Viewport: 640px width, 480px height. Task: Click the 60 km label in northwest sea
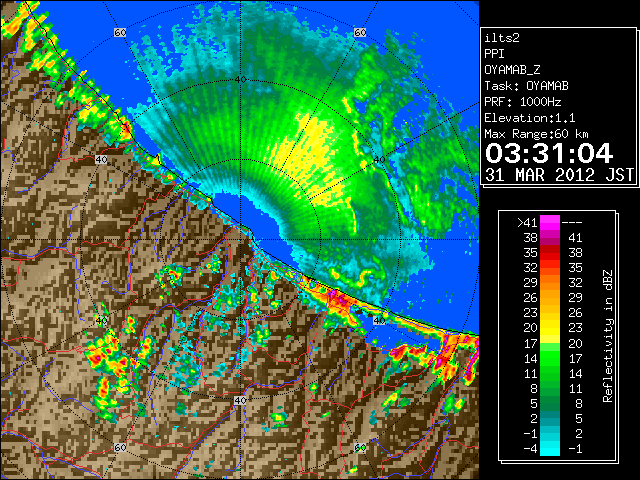coord(120,32)
